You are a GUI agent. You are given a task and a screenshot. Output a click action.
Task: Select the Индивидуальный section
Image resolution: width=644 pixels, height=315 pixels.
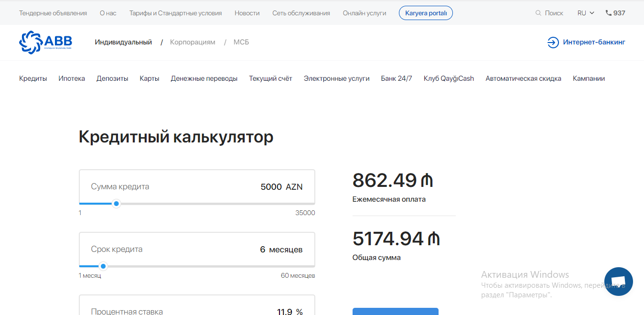pos(123,42)
